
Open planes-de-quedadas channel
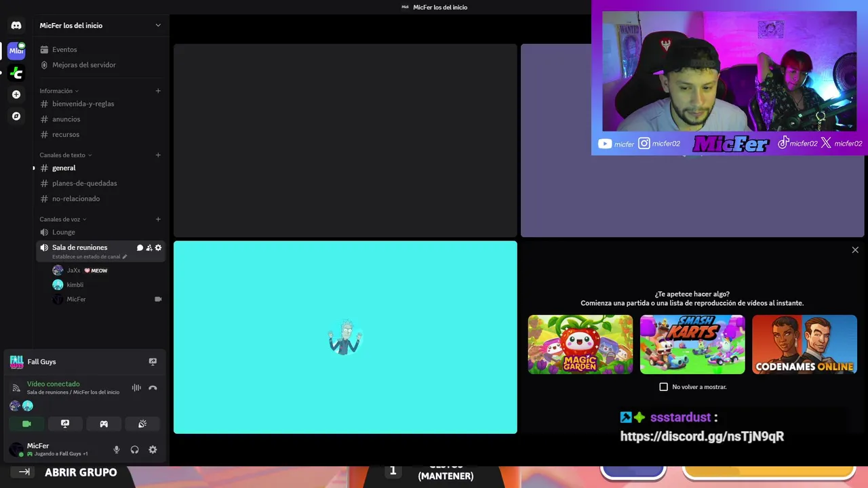pos(100,184)
